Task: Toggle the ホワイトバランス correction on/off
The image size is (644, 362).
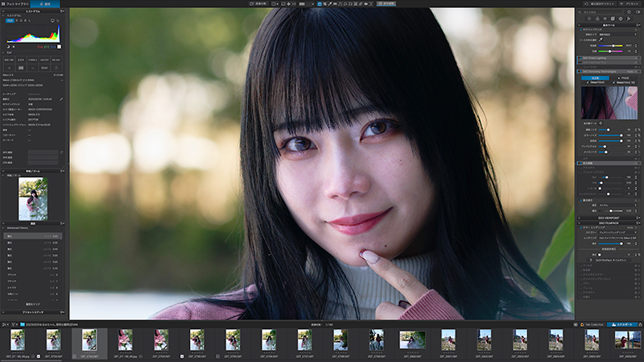Action: pos(580,30)
